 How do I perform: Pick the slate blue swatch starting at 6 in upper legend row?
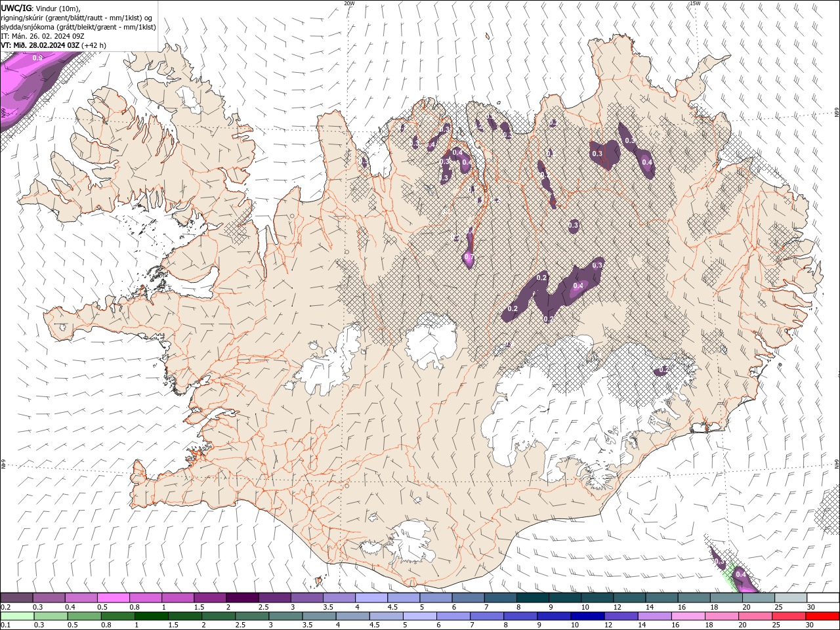(x=469, y=598)
